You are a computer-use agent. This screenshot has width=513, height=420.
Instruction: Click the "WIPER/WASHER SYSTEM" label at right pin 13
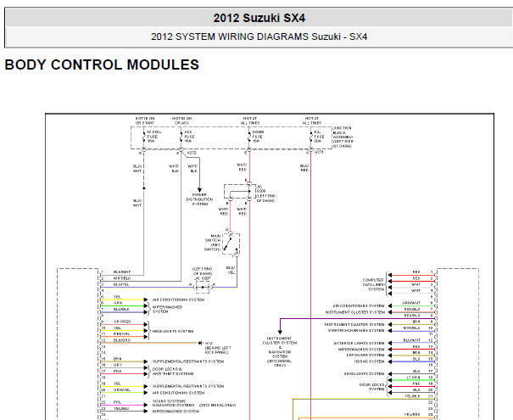tap(361, 350)
